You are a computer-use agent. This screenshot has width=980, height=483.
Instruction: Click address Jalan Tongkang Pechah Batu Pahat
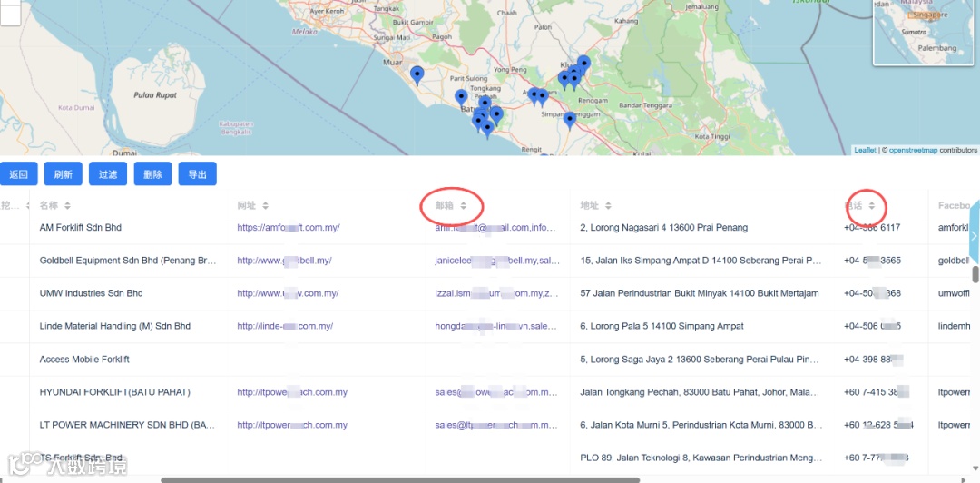click(700, 392)
